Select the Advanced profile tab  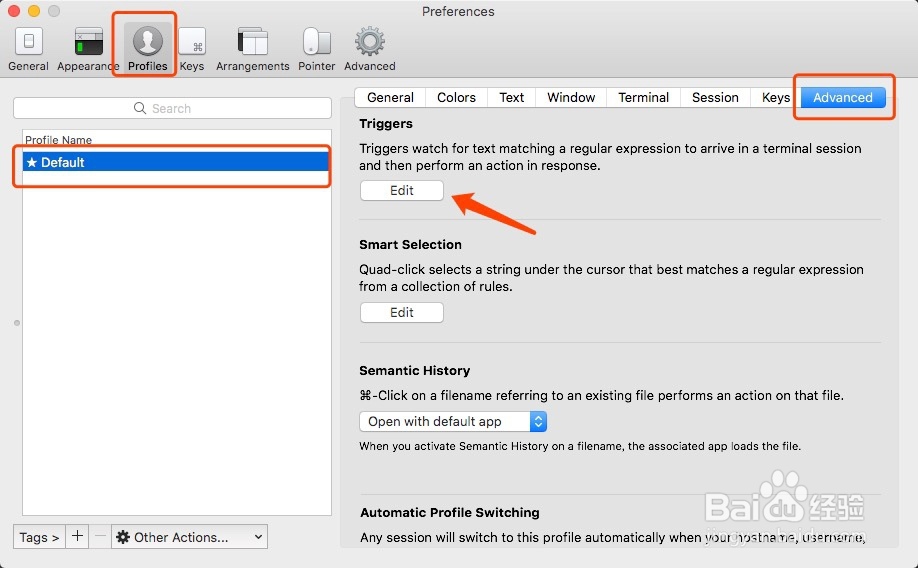coord(842,97)
